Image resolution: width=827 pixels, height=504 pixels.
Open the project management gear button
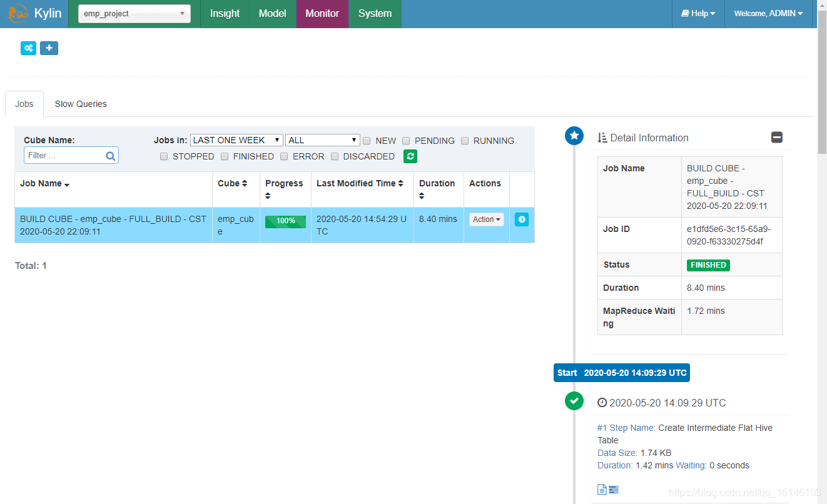coord(28,48)
